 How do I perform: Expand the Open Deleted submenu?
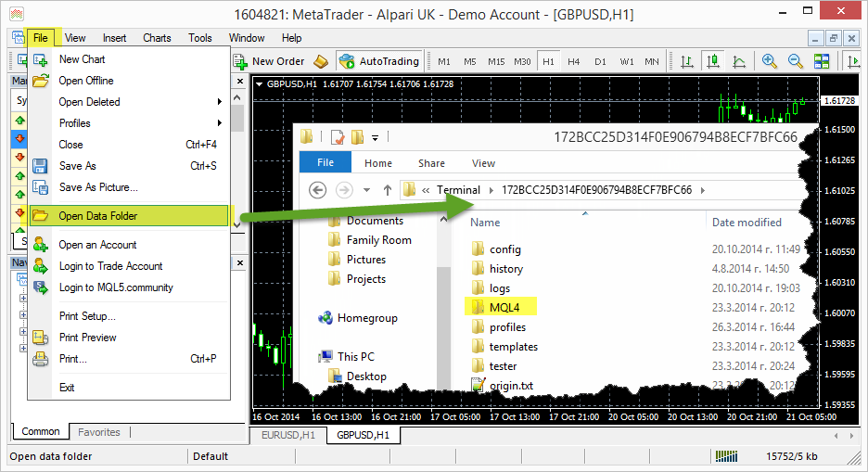[128, 102]
